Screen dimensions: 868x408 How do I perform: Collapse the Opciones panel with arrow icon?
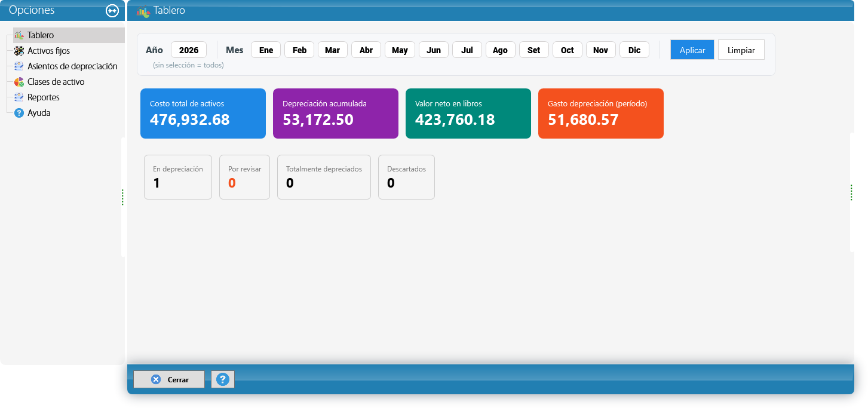(x=112, y=11)
